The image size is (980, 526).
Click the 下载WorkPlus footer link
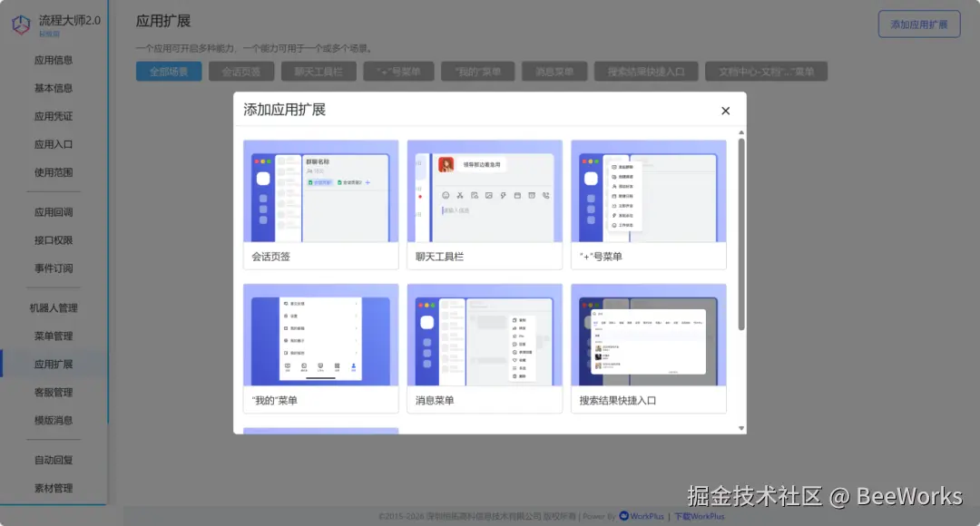[699, 516]
